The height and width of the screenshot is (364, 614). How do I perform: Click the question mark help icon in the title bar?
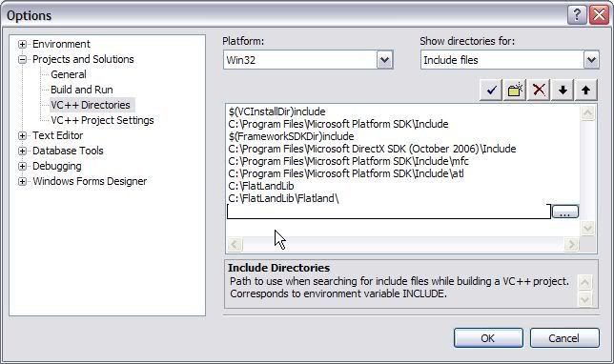(577, 15)
